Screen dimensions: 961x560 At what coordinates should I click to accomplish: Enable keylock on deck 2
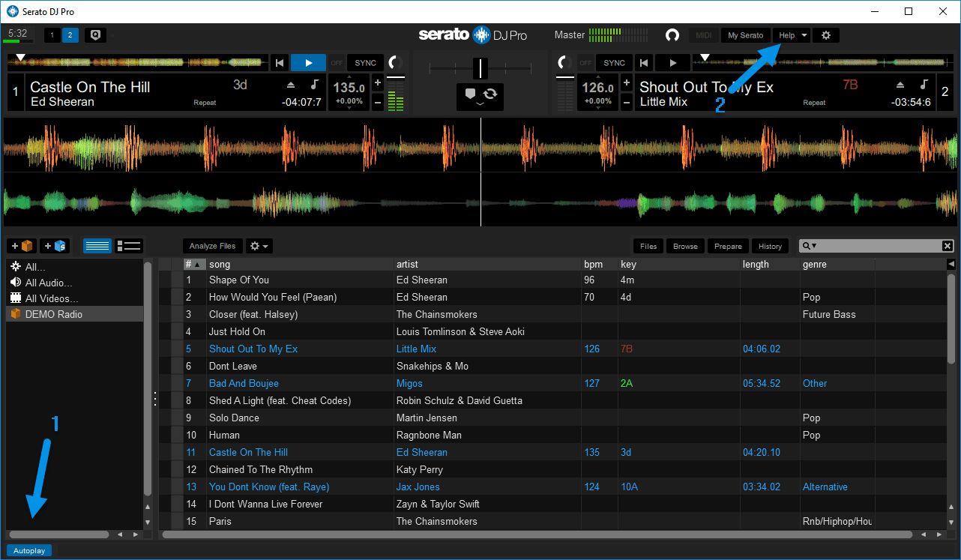pos(924,84)
